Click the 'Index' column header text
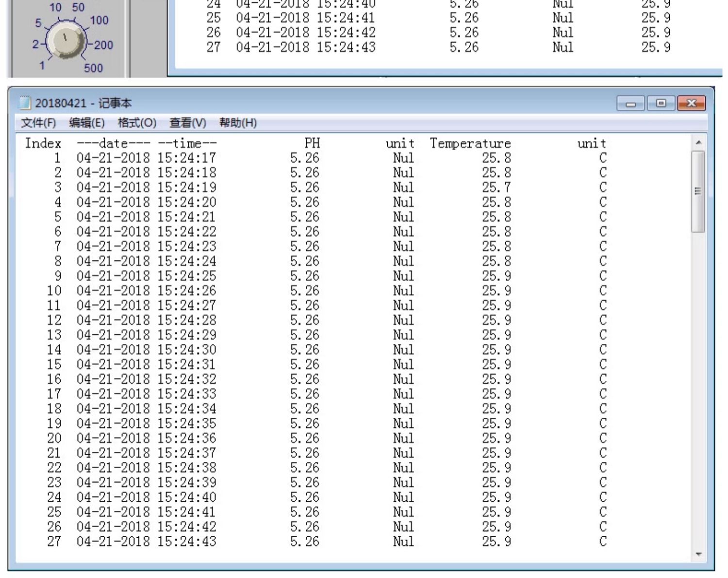 [43, 143]
